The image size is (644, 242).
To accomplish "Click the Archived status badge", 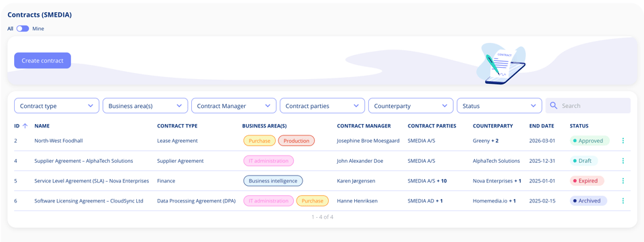I will click(588, 201).
